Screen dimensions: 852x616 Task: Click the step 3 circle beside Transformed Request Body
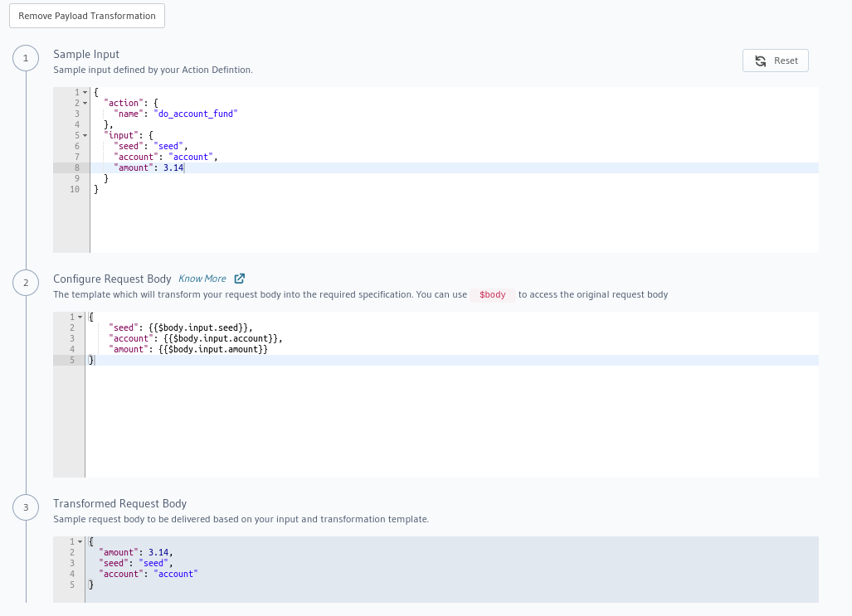coord(26,507)
